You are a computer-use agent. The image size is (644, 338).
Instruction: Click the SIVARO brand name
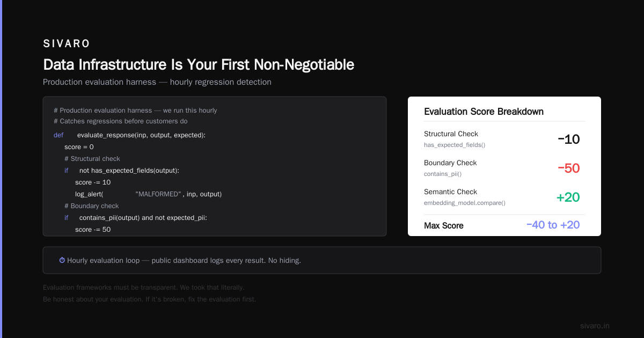(67, 44)
